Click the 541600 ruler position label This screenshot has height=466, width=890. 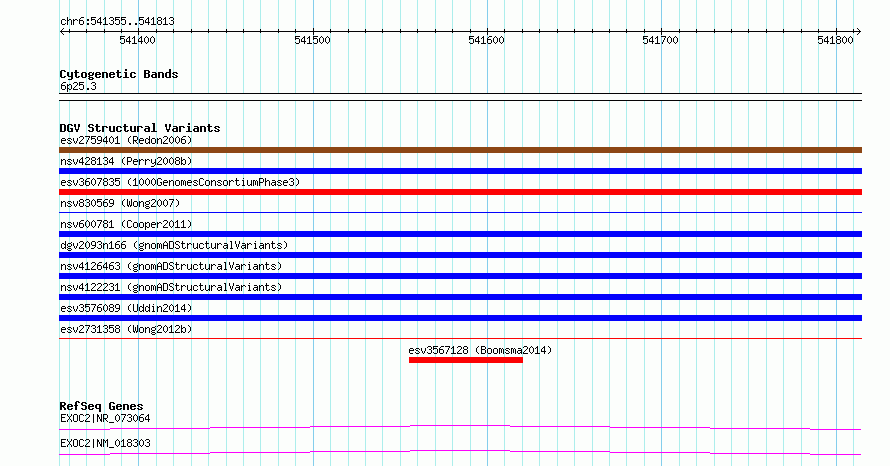(486, 40)
